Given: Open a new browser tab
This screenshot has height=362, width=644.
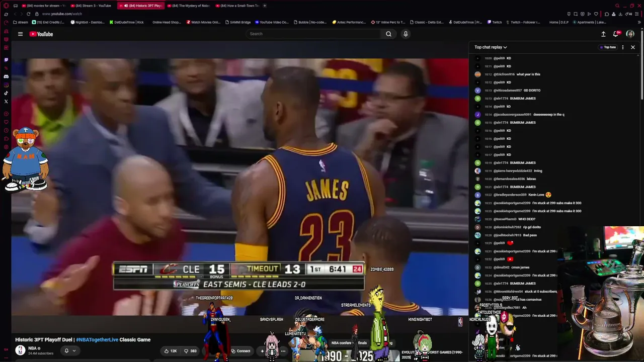Looking at the screenshot, I should [265, 6].
